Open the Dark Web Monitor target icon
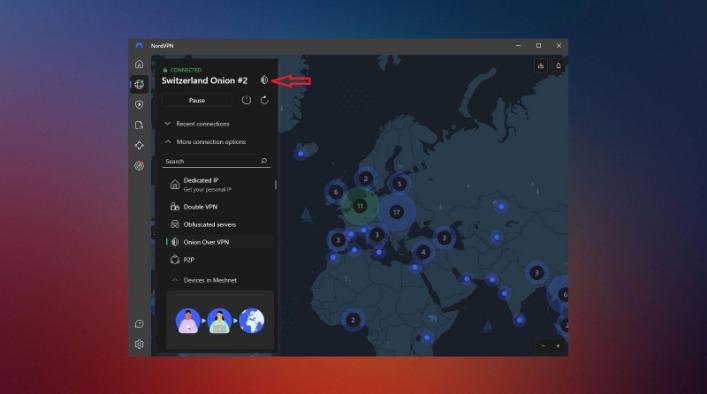Screen dimensions: 707x394 139,165
